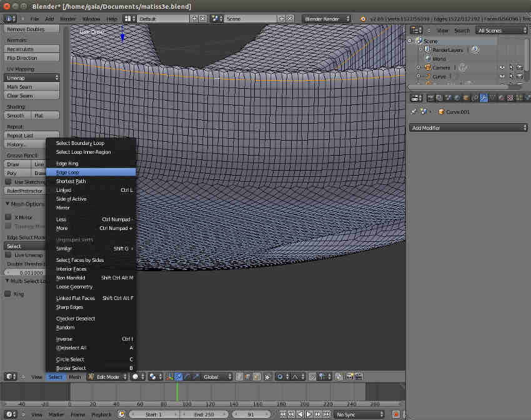The image size is (531, 420).
Task: Hide the Camera using its eye icon
Action: 502,67
